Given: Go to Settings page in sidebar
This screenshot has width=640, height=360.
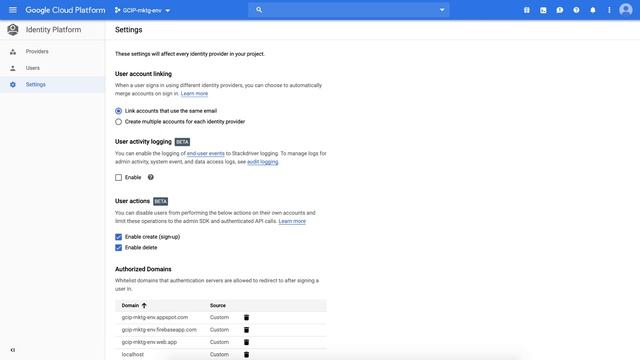Looking at the screenshot, I should (36, 84).
